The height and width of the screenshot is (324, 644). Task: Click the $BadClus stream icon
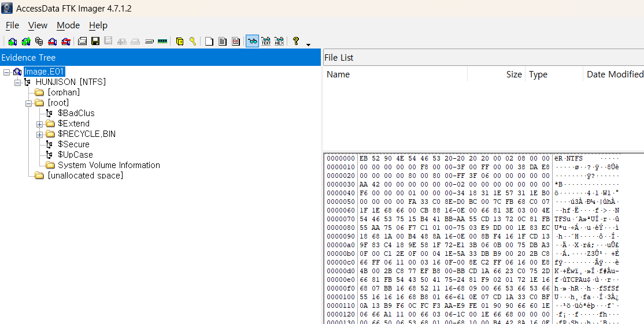click(x=49, y=113)
